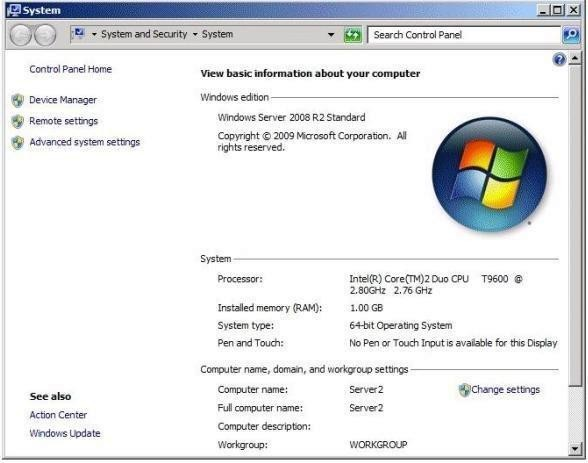Screen dimensions: 588x463
Task: Click the Forward navigation arrow button
Action: coord(45,35)
